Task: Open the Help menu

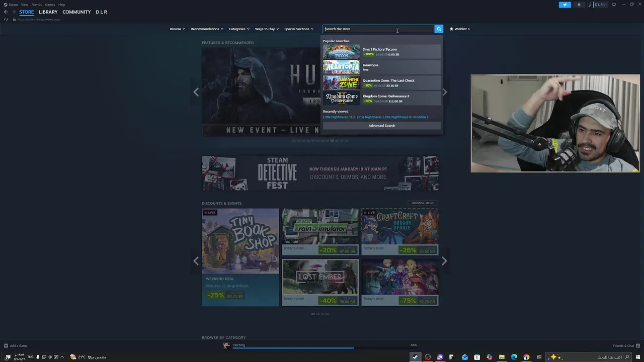Action: 61,5
